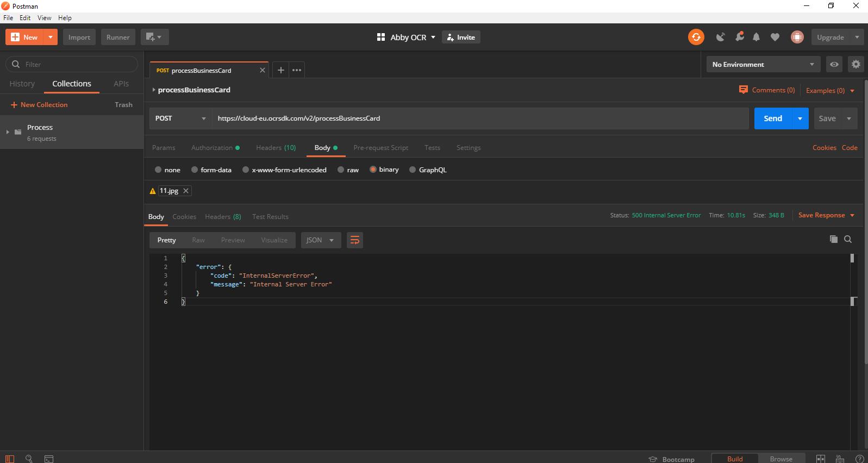Copy the response to clipboard

[833, 239]
